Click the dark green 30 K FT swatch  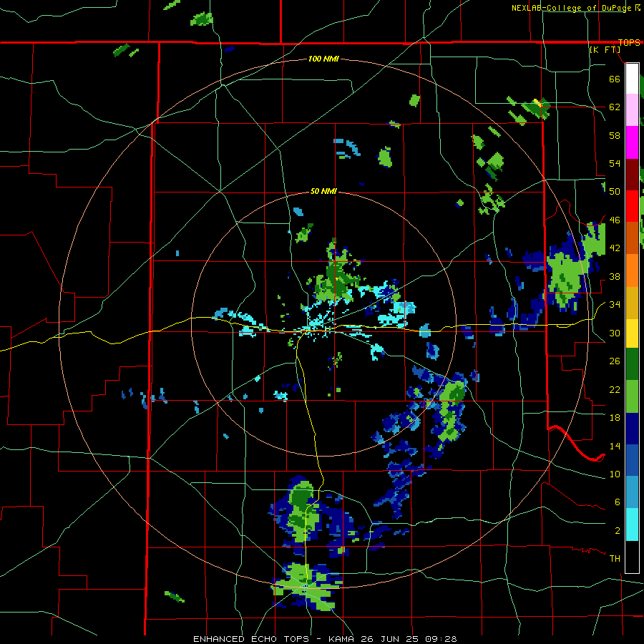pos(632,364)
